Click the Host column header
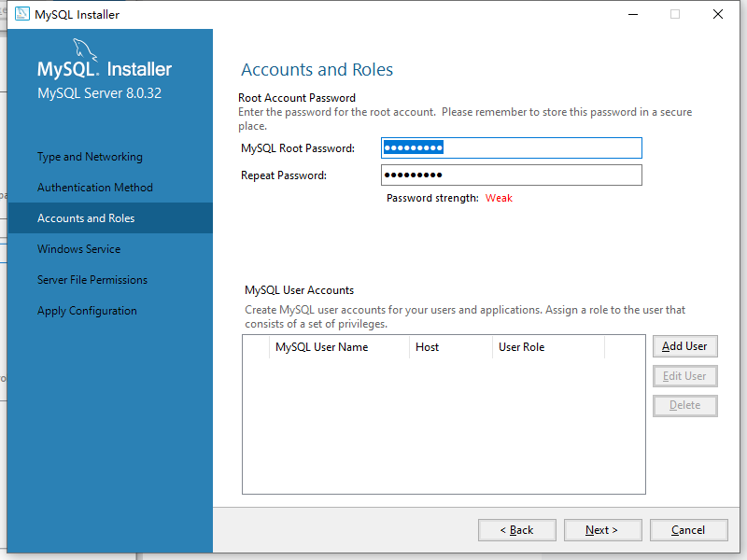This screenshot has width=747, height=560. tap(451, 347)
